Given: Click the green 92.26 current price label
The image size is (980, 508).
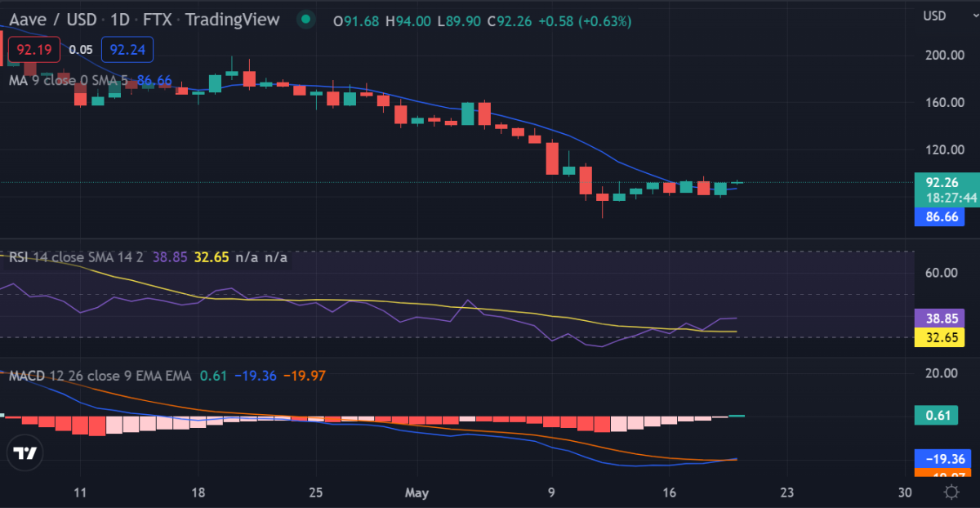Looking at the screenshot, I should point(941,181).
